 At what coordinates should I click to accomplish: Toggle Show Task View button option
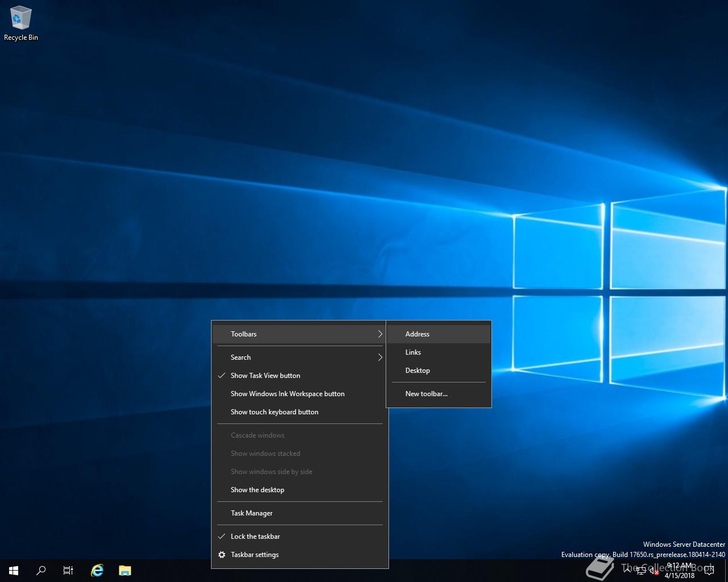coord(300,376)
